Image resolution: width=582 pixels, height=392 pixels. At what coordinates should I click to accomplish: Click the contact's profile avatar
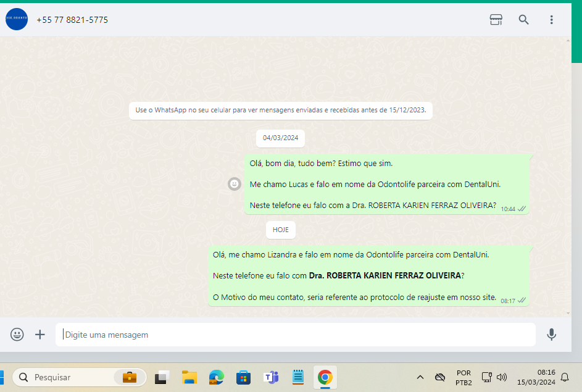pos(16,20)
